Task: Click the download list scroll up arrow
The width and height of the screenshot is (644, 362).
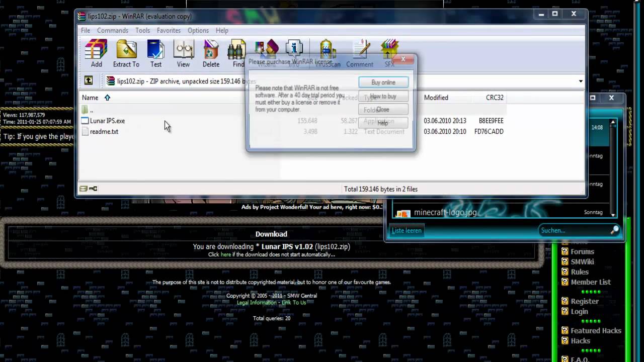Action: click(613, 122)
